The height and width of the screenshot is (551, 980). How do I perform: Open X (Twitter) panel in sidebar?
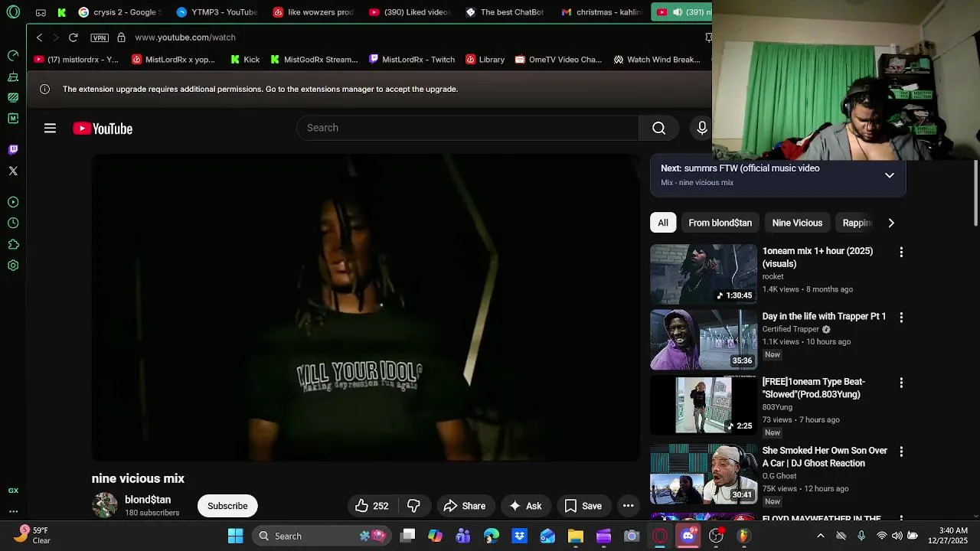pos(13,171)
